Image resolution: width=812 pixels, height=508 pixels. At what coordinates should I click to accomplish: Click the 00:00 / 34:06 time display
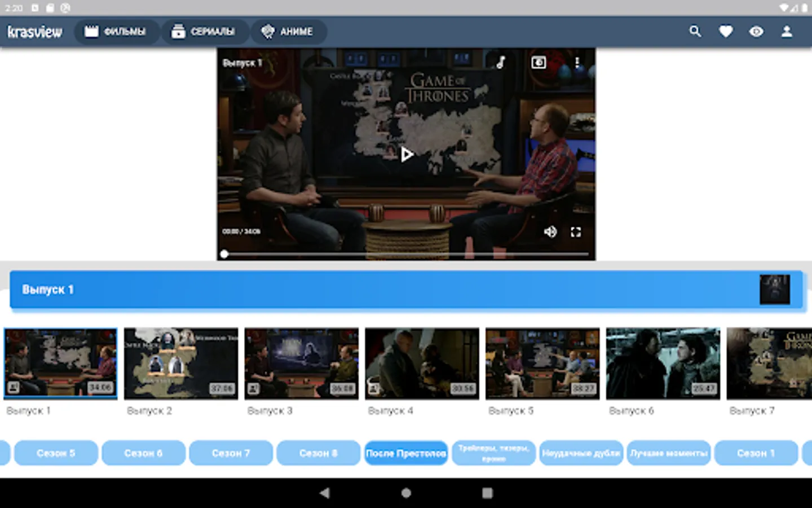click(x=241, y=231)
